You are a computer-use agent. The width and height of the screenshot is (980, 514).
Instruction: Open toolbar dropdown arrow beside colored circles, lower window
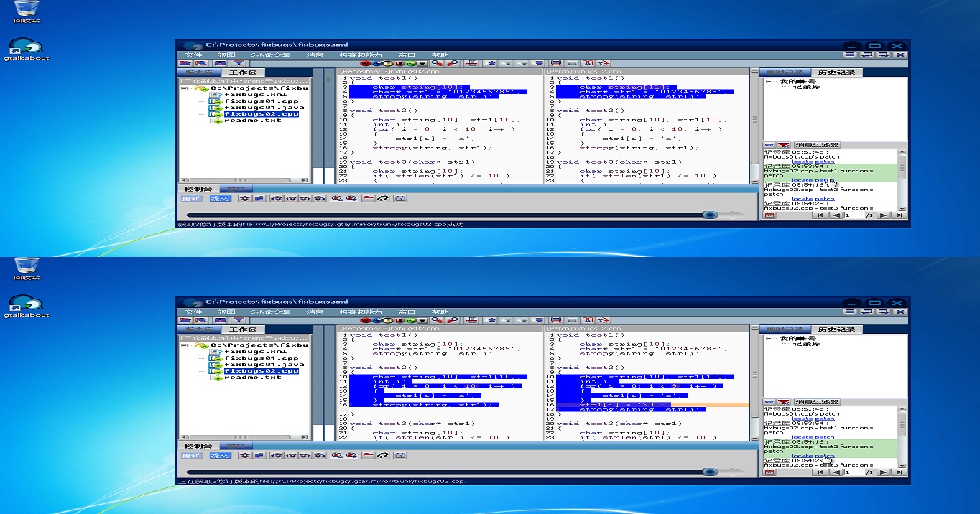[423, 320]
